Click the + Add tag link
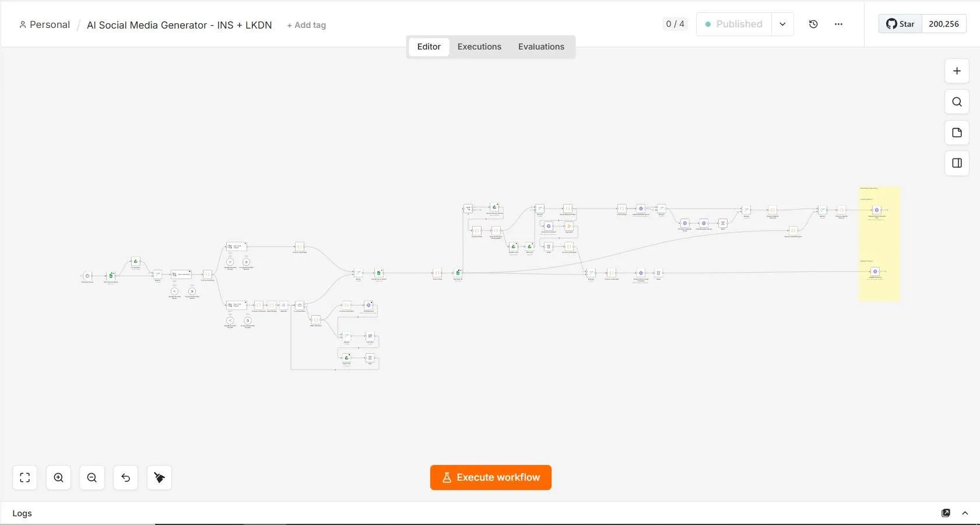The height and width of the screenshot is (525, 980). 307,25
